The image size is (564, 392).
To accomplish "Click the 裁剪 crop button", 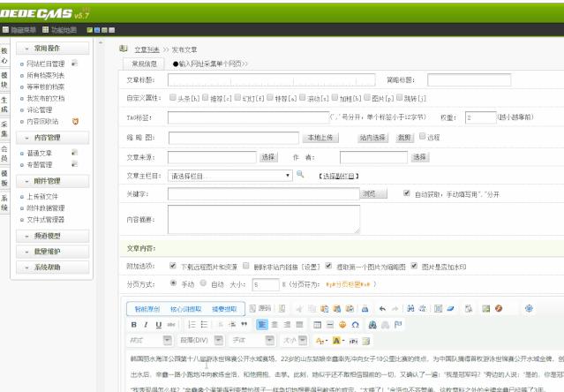I will tap(404, 138).
